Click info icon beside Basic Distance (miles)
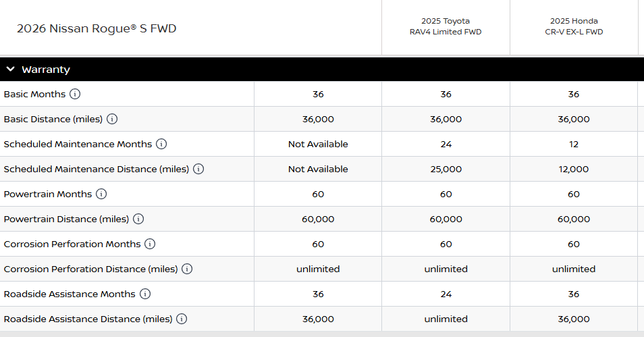Viewport: 644px width, 337px height. point(112,119)
